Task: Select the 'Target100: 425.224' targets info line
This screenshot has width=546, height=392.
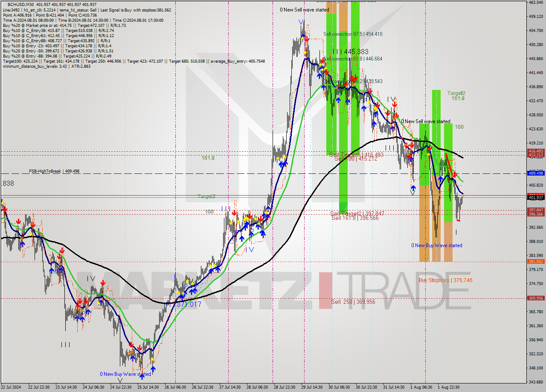Action: coord(134,61)
